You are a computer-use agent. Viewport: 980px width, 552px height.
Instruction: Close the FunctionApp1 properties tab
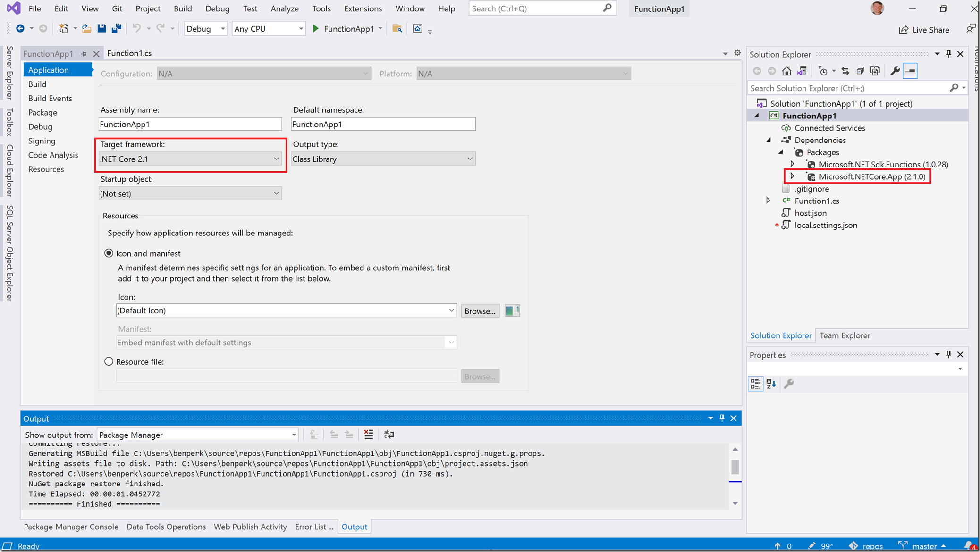[x=96, y=54]
